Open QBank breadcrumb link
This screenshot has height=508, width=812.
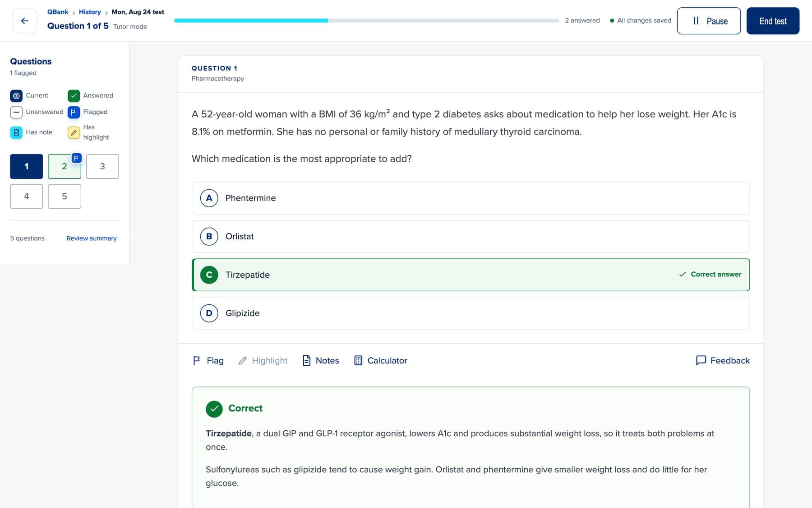tap(58, 12)
